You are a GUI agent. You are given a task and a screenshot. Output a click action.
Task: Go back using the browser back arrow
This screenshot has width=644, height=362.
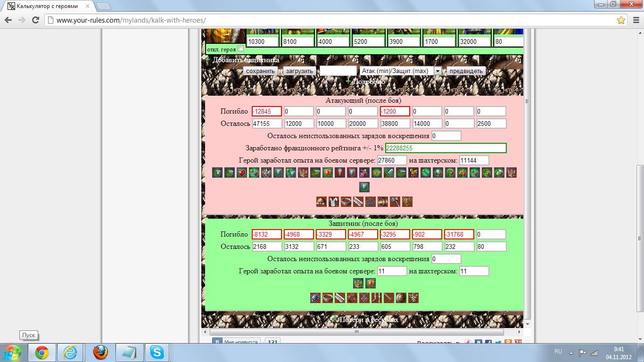coord(8,20)
